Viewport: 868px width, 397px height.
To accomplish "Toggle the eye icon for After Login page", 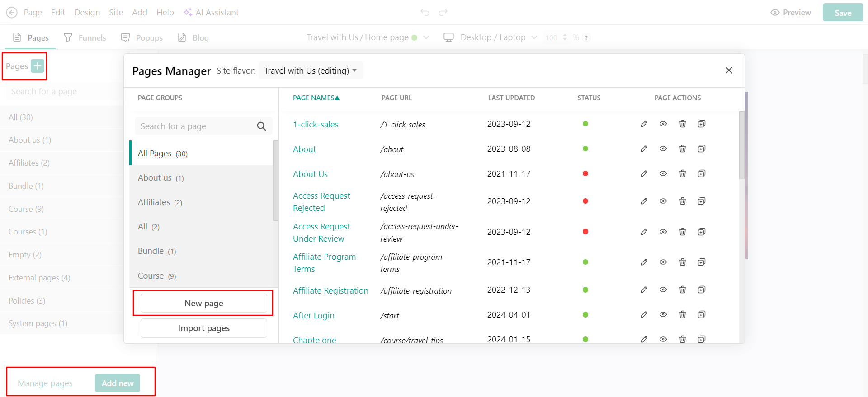I will tap(663, 315).
